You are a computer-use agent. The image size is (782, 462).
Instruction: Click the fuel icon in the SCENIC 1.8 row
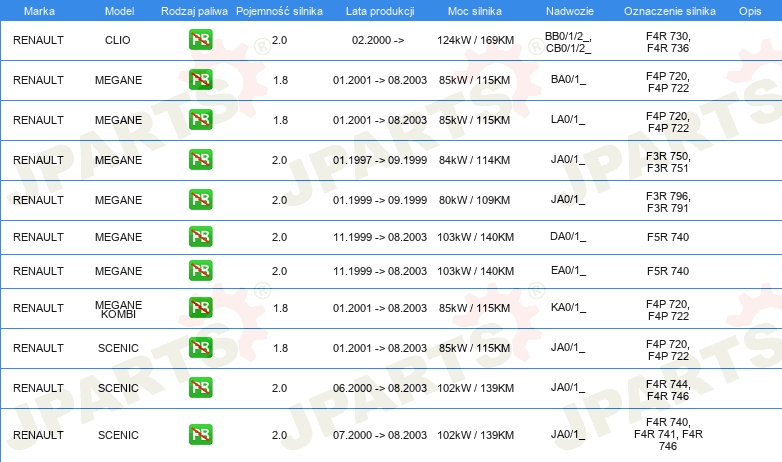point(200,347)
